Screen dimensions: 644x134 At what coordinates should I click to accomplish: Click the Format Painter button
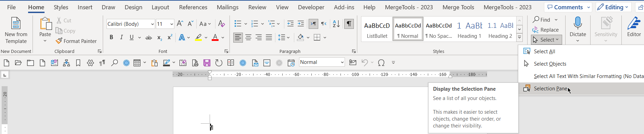[76, 41]
